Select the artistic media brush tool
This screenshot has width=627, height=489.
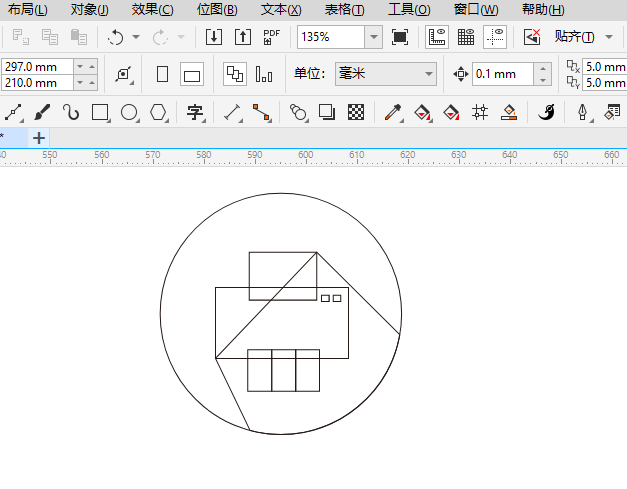[42, 112]
